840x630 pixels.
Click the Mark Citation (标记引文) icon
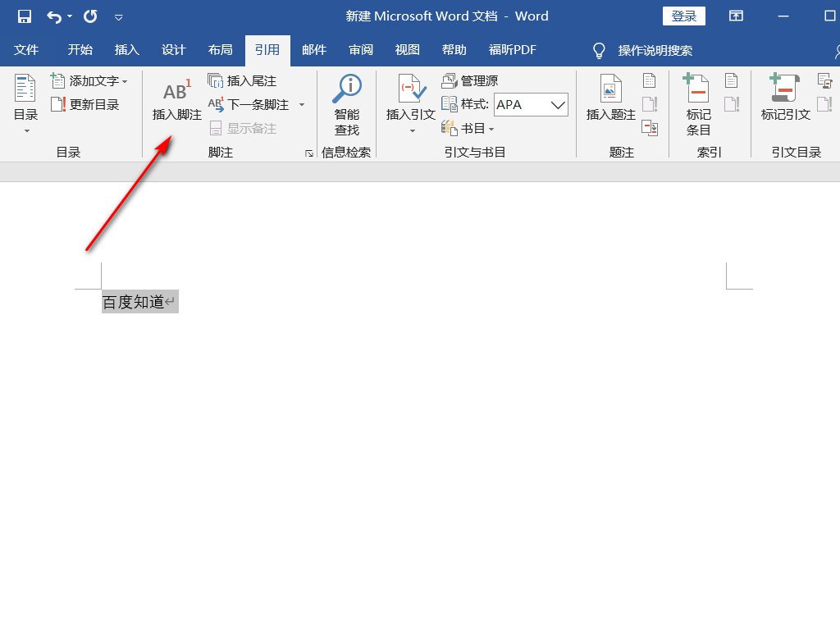point(785,89)
